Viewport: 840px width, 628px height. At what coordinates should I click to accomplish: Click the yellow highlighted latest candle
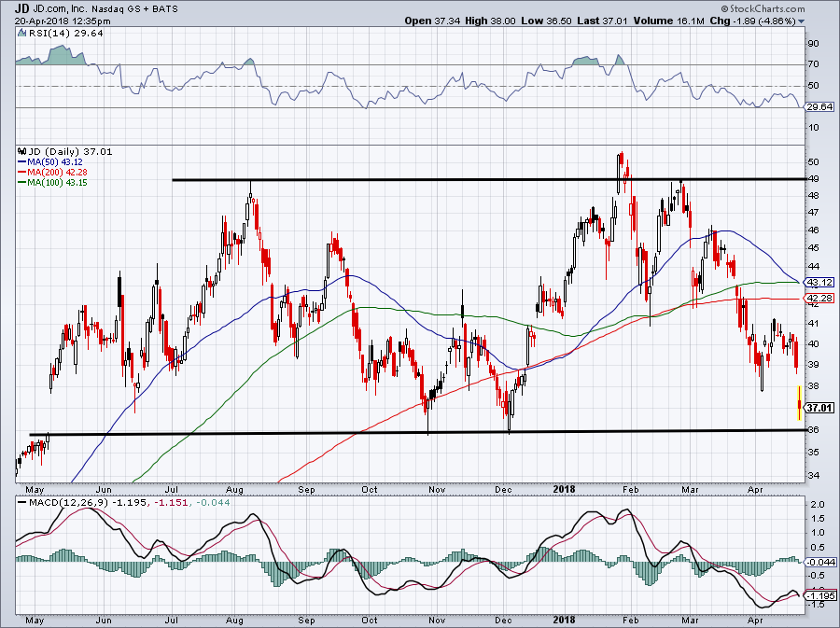[799, 402]
